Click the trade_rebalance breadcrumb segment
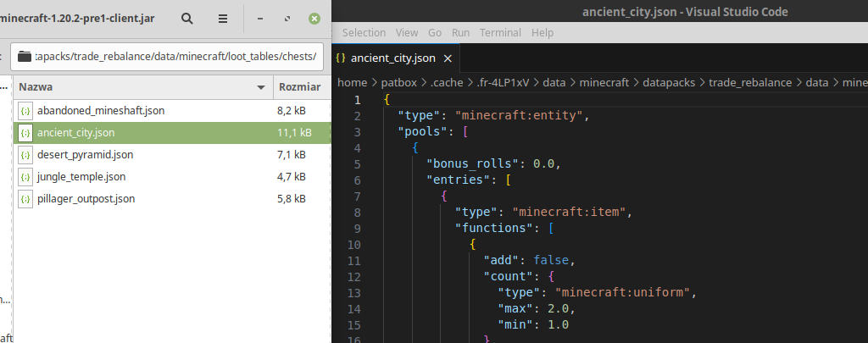The width and height of the screenshot is (868, 343). [749, 82]
